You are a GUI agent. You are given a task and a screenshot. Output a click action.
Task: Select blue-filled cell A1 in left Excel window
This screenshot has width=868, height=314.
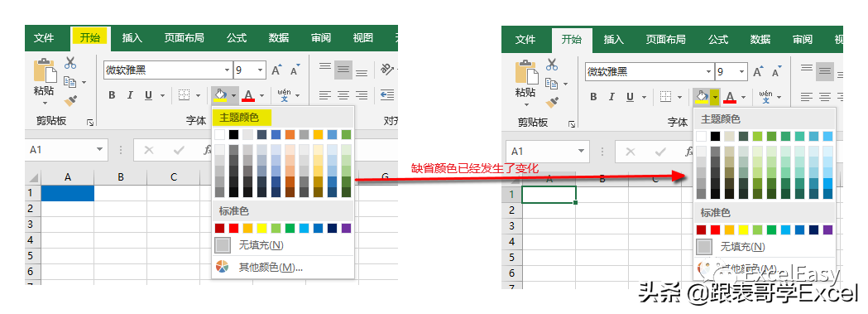pyautogui.click(x=68, y=193)
